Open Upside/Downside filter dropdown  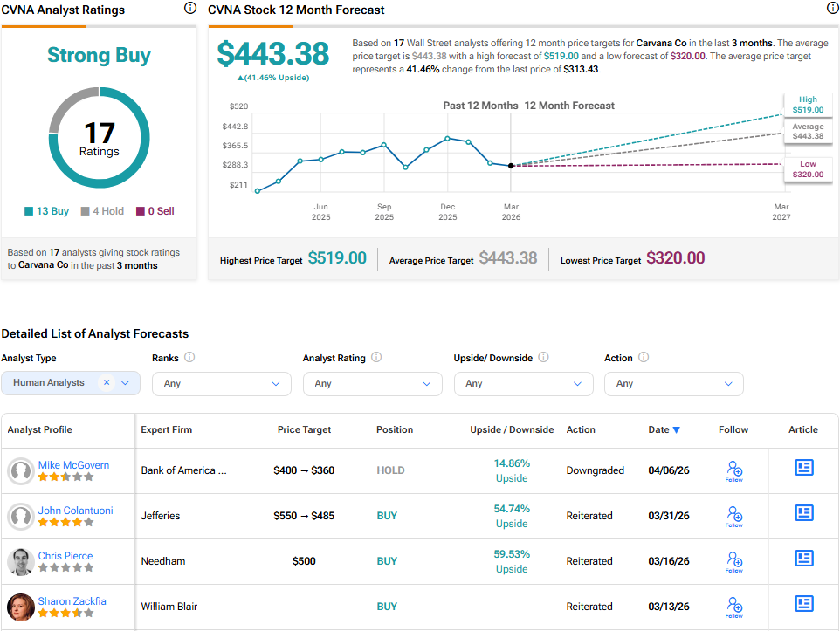click(x=523, y=383)
